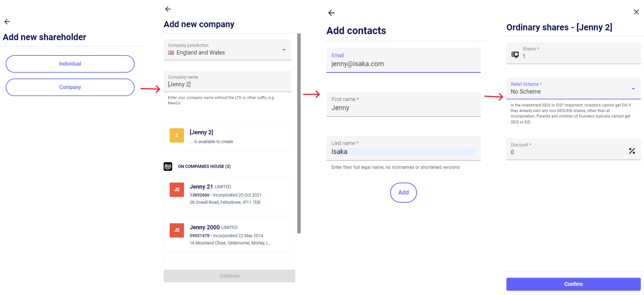Click back arrow above Add new company

tap(168, 9)
